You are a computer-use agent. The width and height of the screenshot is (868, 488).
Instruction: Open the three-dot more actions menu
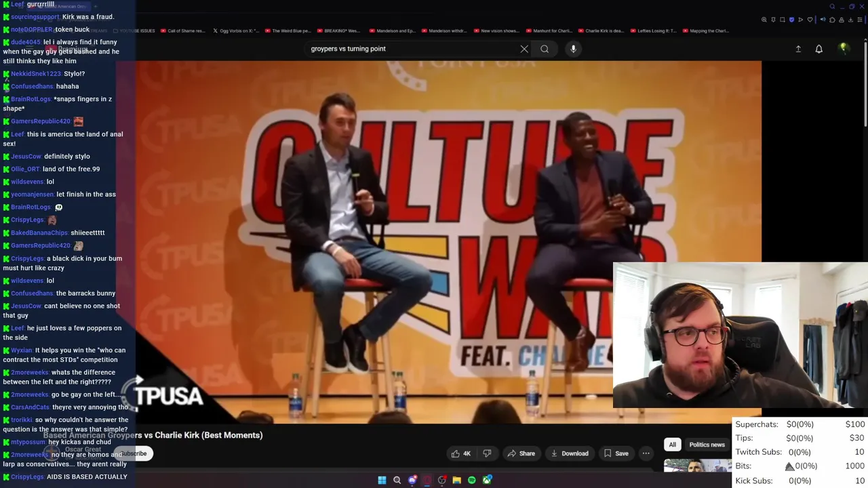[646, 453]
